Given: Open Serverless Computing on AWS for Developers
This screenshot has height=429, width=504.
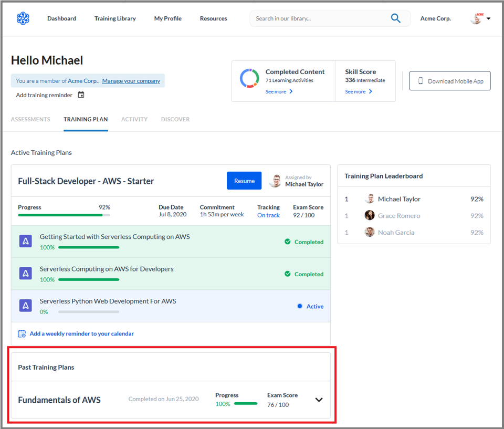Looking at the screenshot, I should tap(107, 269).
